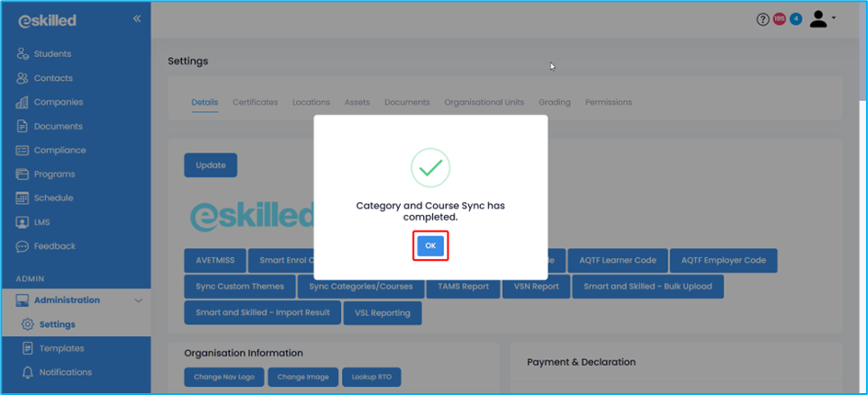Open the help question mark icon
Image resolution: width=868 pixels, height=395 pixels.
tap(762, 19)
